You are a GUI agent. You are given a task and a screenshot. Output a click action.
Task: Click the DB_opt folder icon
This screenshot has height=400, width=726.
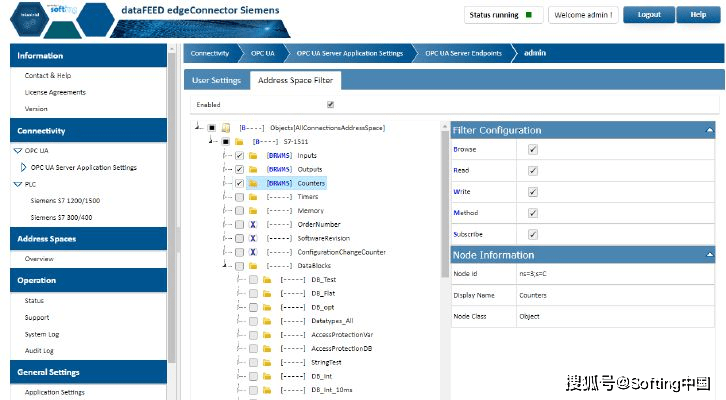coord(267,307)
